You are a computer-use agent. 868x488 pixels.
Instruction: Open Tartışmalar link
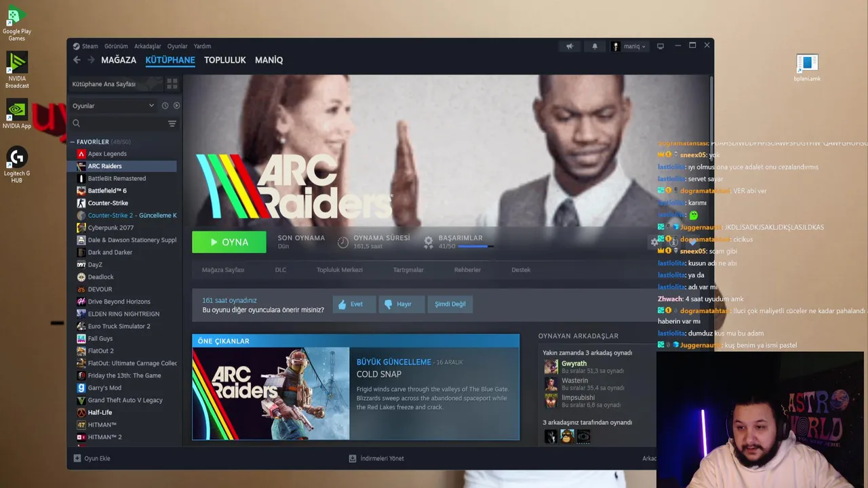tap(408, 270)
